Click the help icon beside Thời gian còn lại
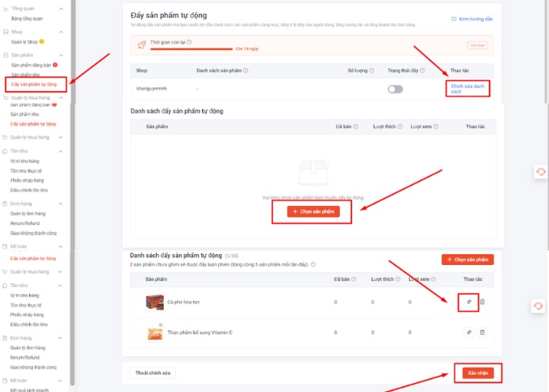The height and width of the screenshot is (392, 549). click(190, 42)
